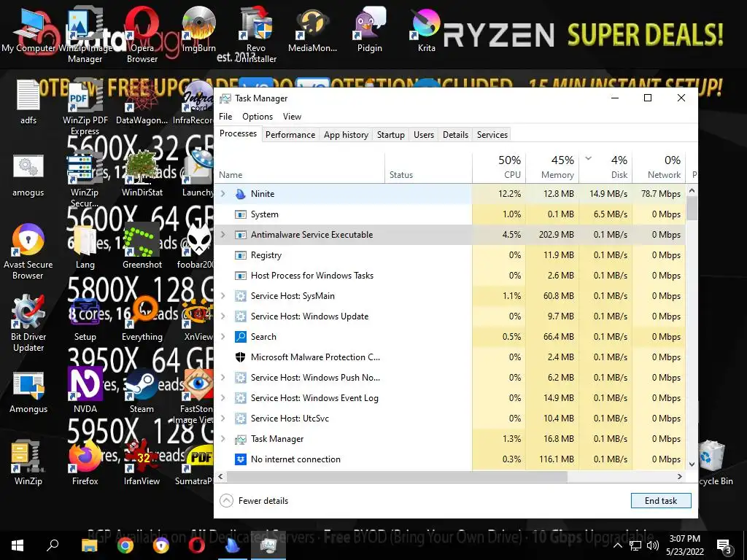
Task: Open the Details tab
Action: (455, 135)
